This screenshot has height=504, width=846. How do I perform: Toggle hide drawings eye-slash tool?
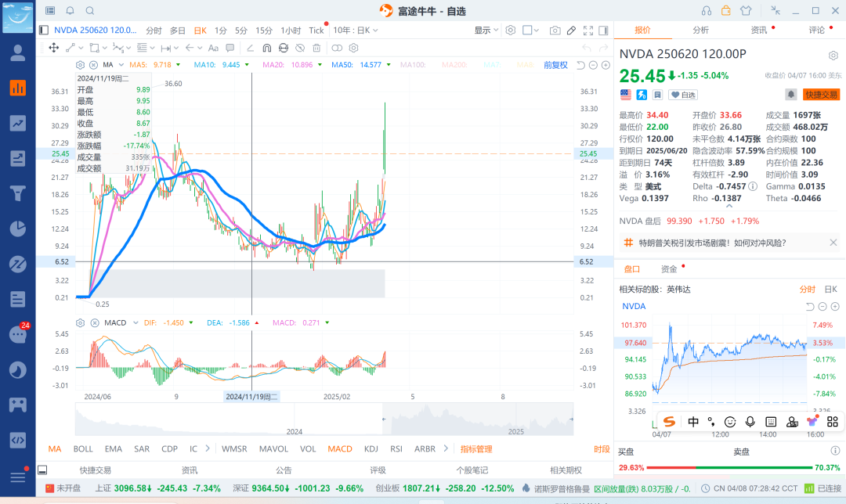(x=300, y=48)
